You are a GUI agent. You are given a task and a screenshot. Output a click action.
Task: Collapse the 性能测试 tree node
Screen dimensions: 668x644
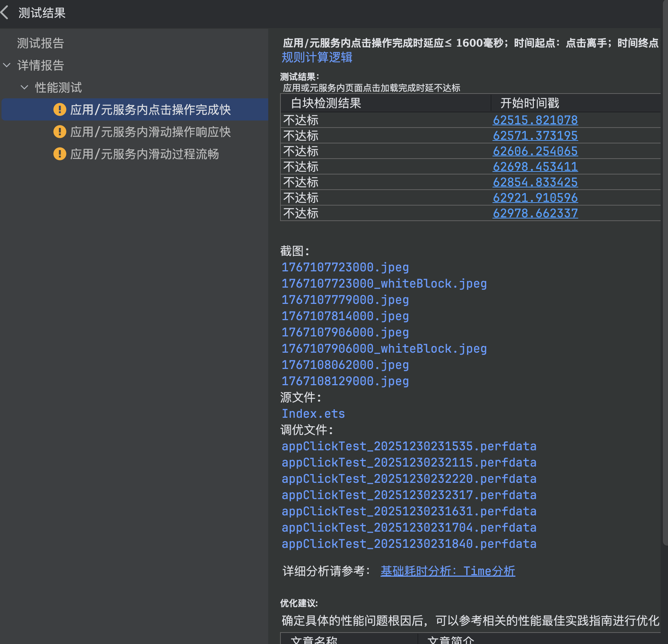24,88
